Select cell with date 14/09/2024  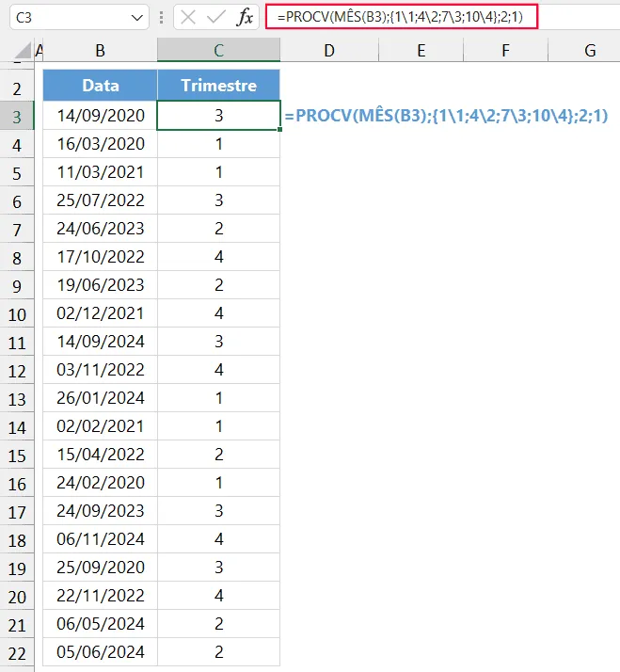point(101,342)
